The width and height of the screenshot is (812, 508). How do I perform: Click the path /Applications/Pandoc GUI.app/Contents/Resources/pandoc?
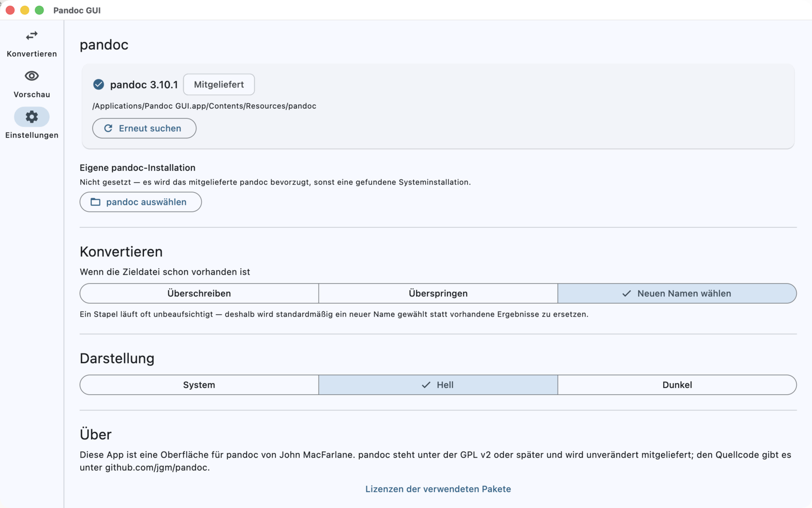204,106
